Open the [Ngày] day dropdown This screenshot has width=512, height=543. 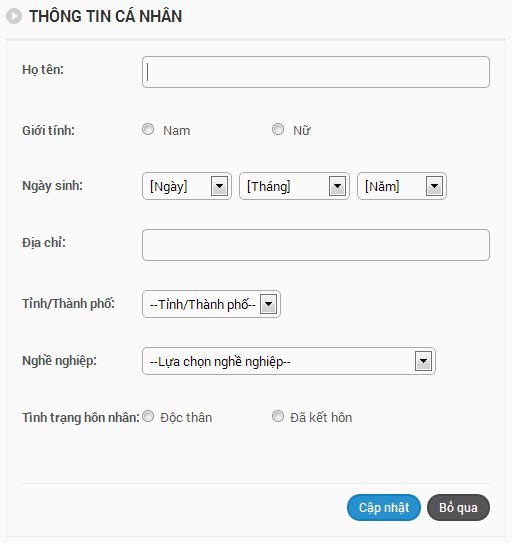(x=187, y=186)
